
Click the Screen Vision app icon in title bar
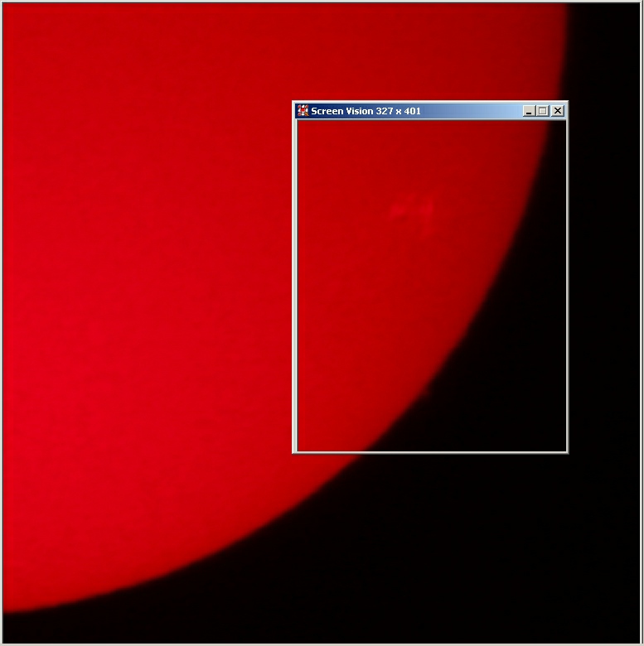(x=303, y=110)
